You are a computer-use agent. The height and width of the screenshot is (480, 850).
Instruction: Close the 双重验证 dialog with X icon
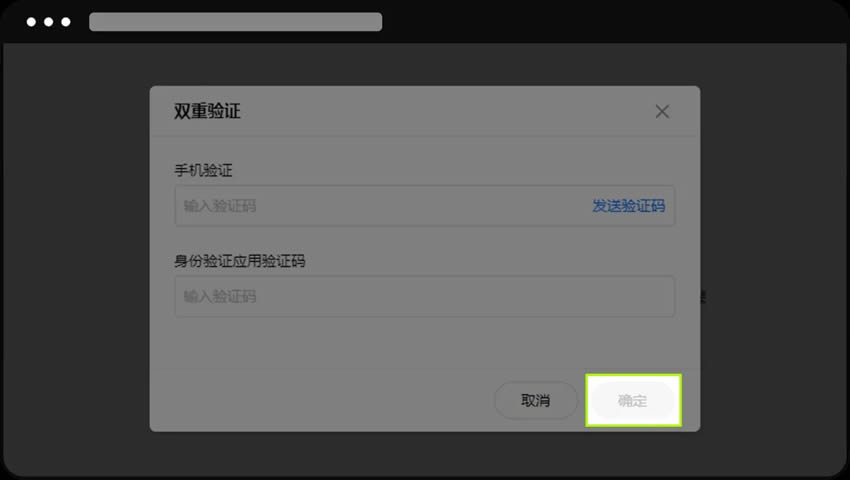(x=662, y=112)
